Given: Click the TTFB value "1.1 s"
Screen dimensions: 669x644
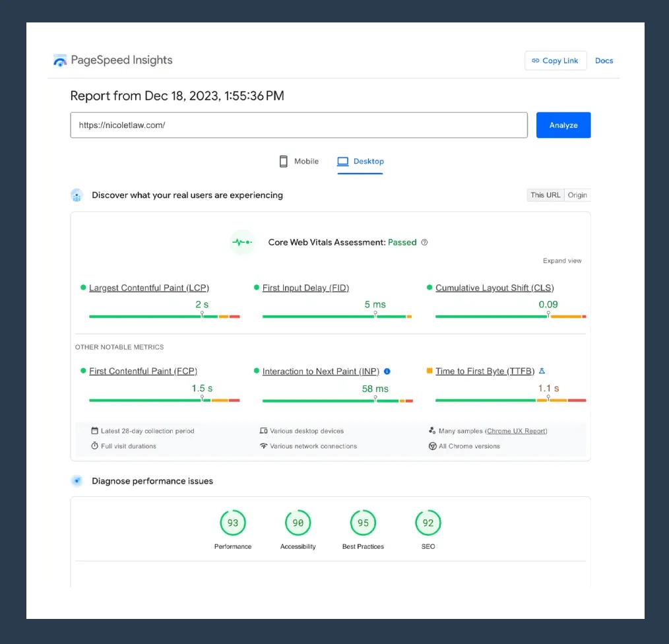Looking at the screenshot, I should coord(548,389).
